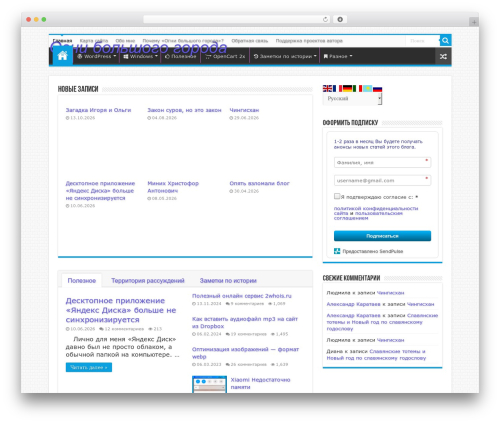Image resolution: width=500 pixels, height=423 pixels.
Task: Open the Карта сайта top menu link
Action: click(x=94, y=41)
